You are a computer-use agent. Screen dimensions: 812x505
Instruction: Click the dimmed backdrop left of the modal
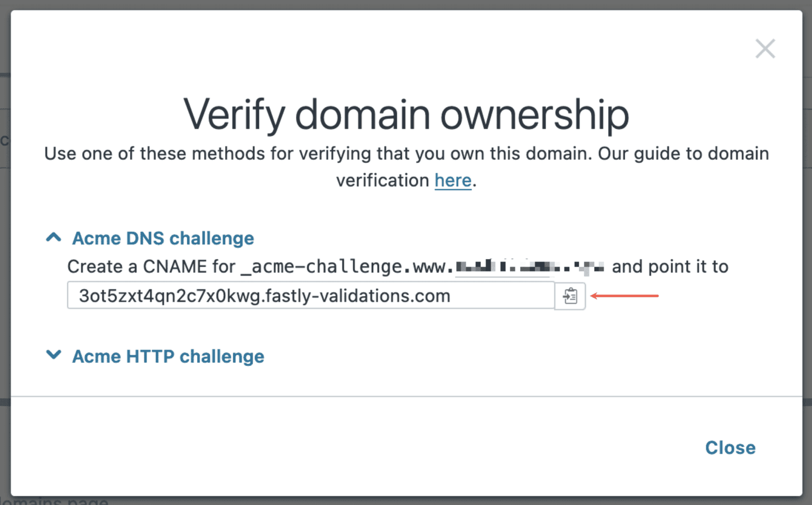tap(5, 264)
